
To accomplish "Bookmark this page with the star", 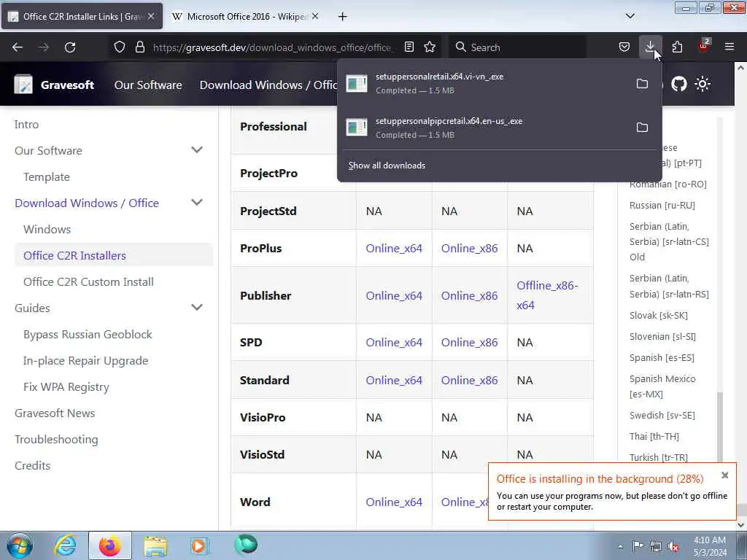I will coord(430,47).
